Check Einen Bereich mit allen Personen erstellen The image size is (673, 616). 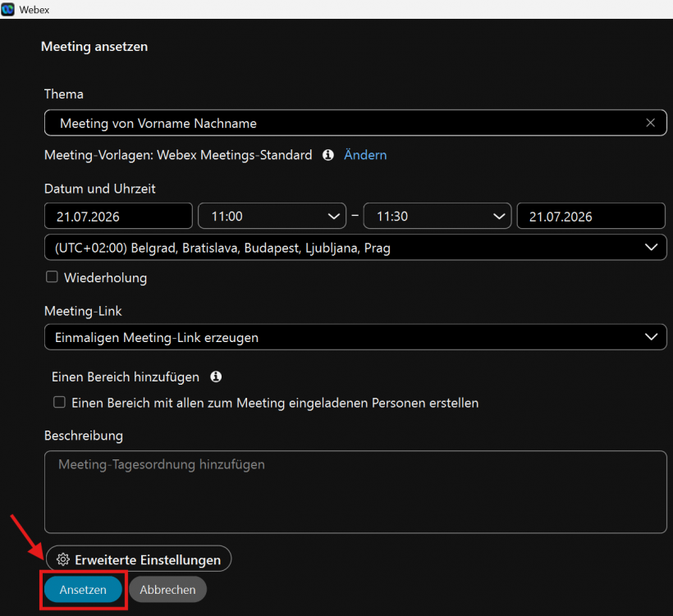(x=59, y=403)
